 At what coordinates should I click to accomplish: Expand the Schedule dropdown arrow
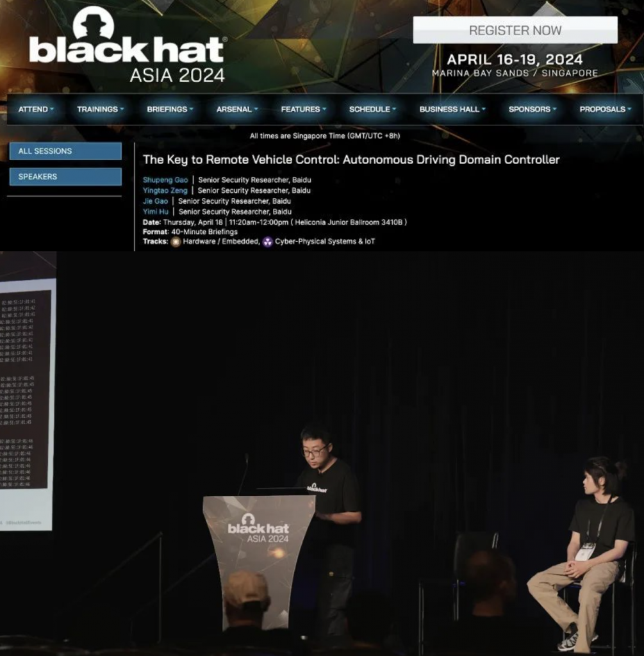click(x=393, y=109)
